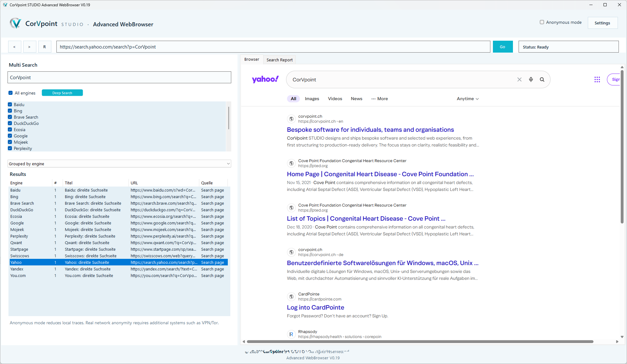Screen dimensions: 627x364
Task: Clear the Yahoo search box with the X icon
Action: [519, 79]
